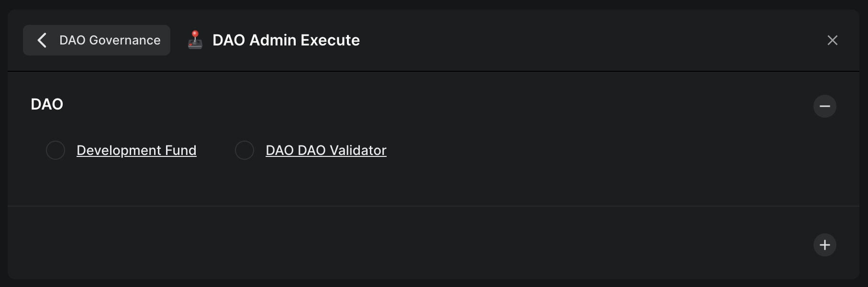Choose Development Fund as the DAO
The height and width of the screenshot is (287, 868).
click(56, 150)
